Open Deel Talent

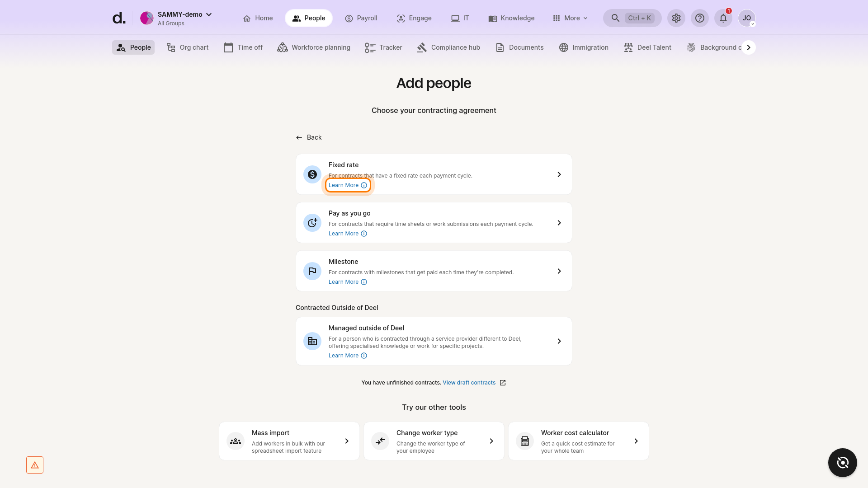tap(647, 47)
